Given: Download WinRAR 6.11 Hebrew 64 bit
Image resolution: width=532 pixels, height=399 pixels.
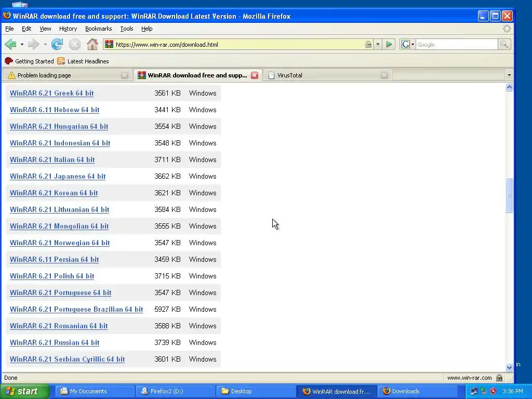Looking at the screenshot, I should click(54, 110).
